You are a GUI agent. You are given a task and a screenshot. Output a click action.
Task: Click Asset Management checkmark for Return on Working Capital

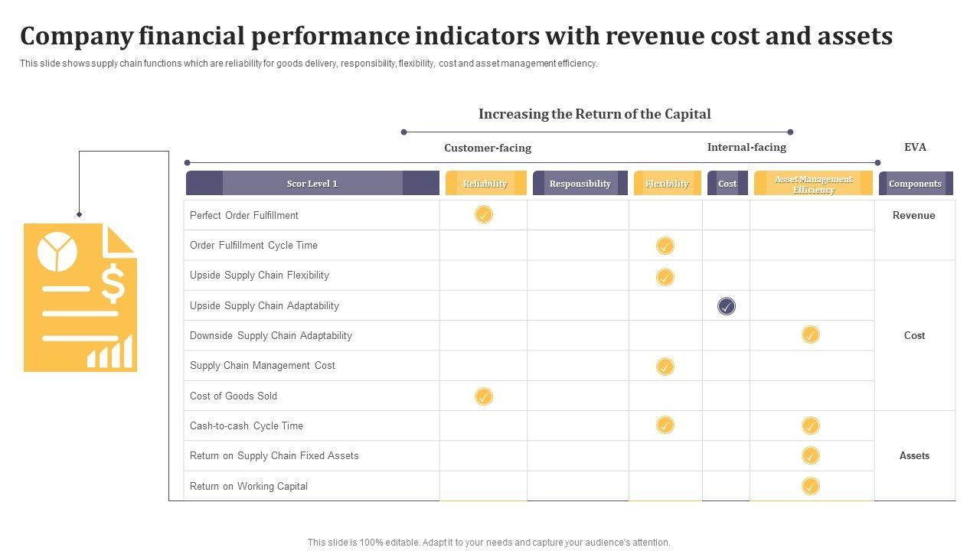(811, 486)
